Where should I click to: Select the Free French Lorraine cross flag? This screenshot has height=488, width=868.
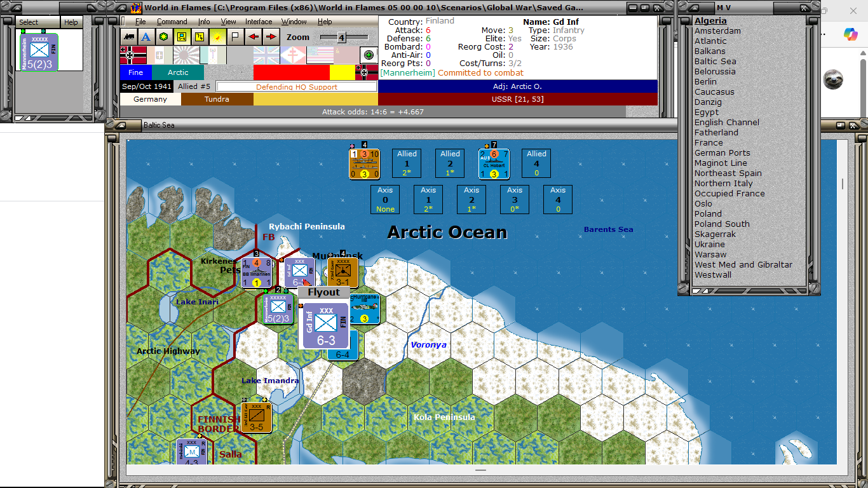click(293, 55)
